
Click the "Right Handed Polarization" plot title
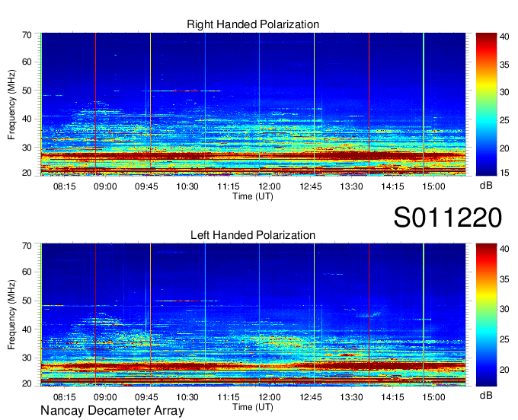tap(253, 24)
